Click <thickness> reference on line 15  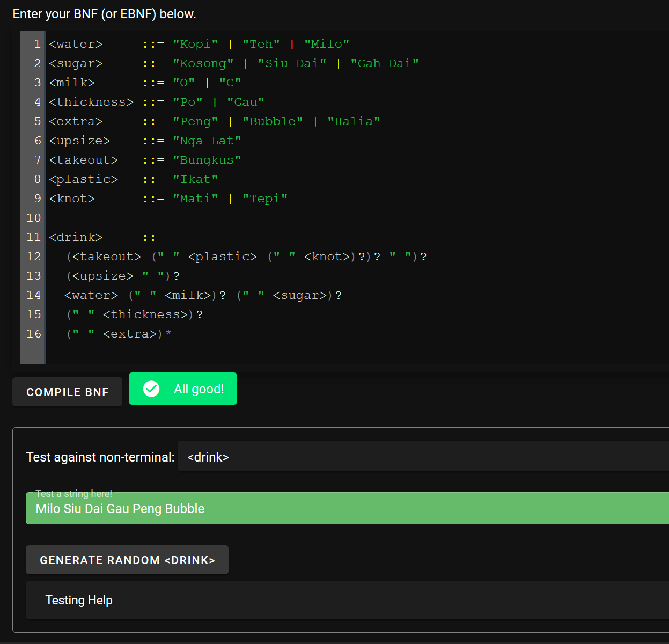coord(145,314)
